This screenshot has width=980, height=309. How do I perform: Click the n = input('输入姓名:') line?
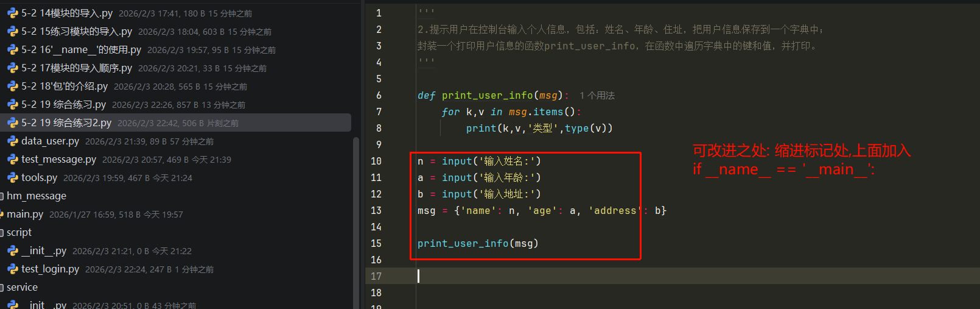click(x=479, y=161)
